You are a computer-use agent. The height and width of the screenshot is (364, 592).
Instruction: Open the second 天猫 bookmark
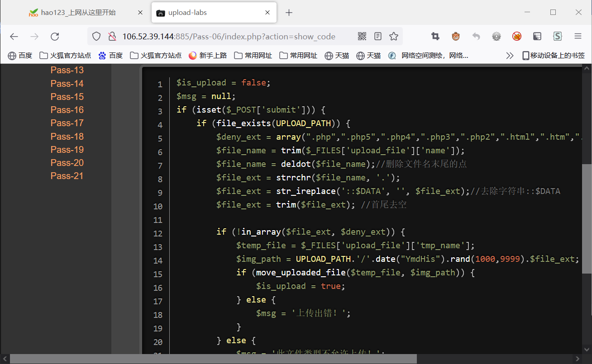[368, 56]
